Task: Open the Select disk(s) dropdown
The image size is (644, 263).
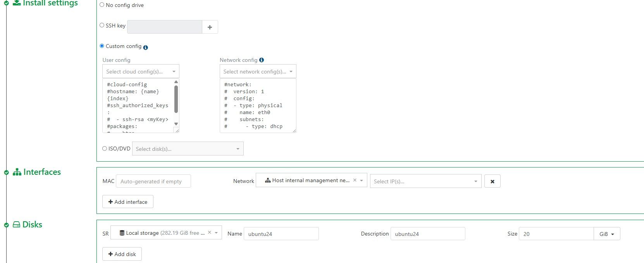Action: pyautogui.click(x=188, y=149)
